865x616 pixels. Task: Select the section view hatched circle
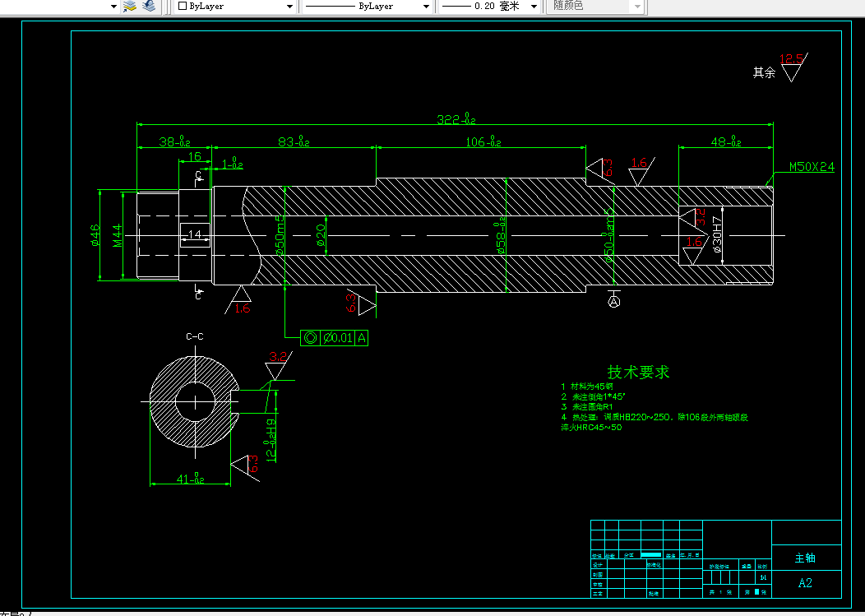click(x=195, y=401)
